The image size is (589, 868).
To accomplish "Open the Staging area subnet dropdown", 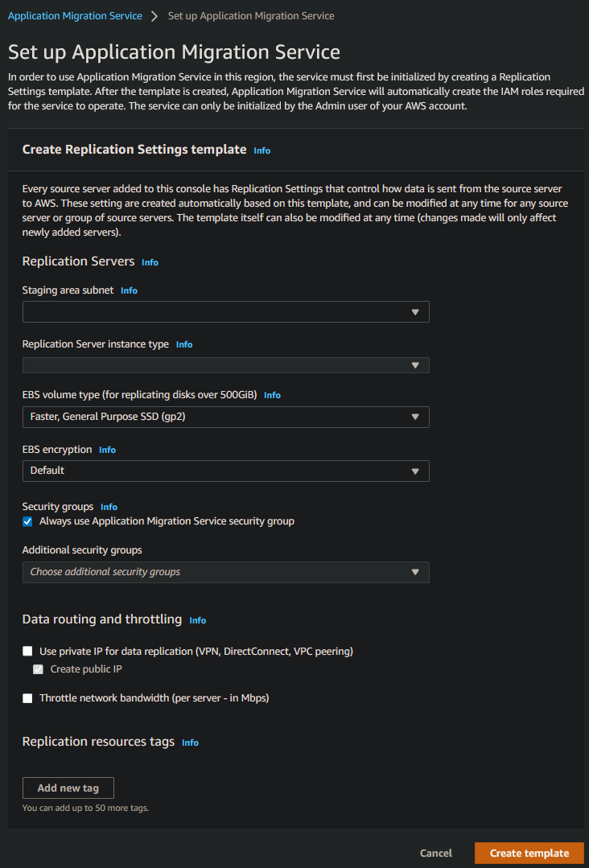I will click(x=225, y=311).
